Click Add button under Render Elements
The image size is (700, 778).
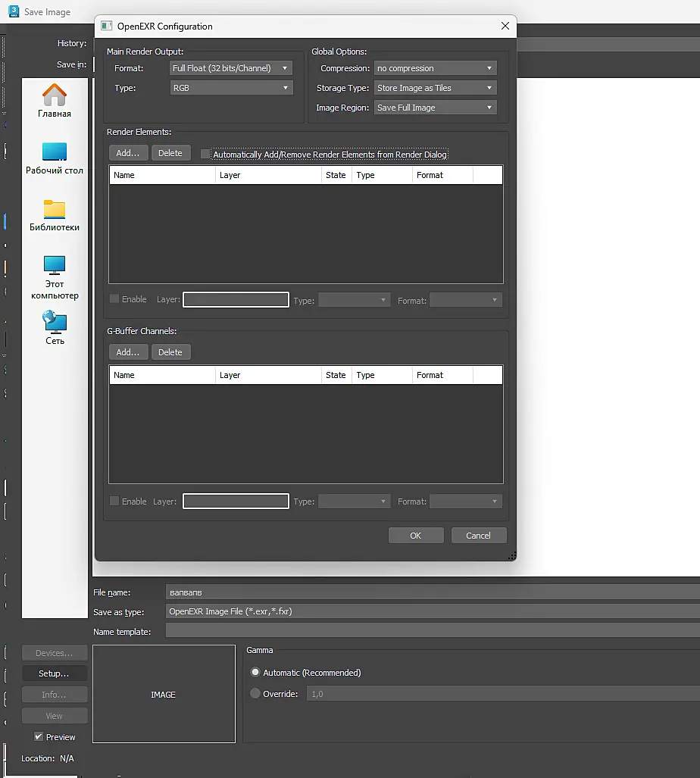[128, 153]
